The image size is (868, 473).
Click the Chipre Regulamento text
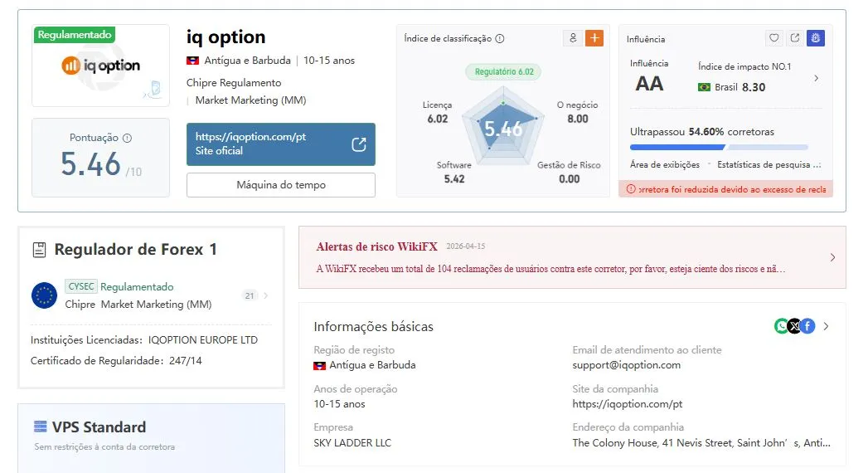coord(234,83)
